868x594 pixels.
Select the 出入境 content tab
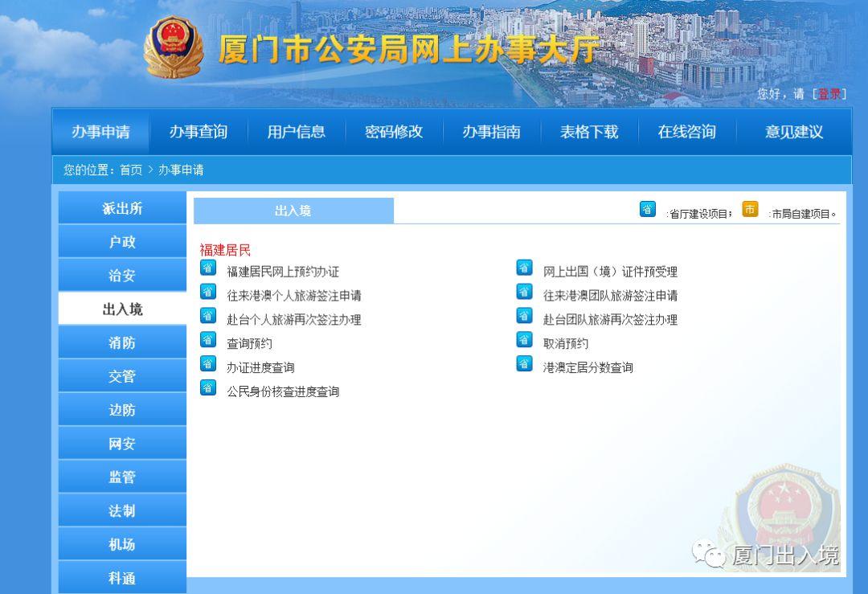[293, 211]
